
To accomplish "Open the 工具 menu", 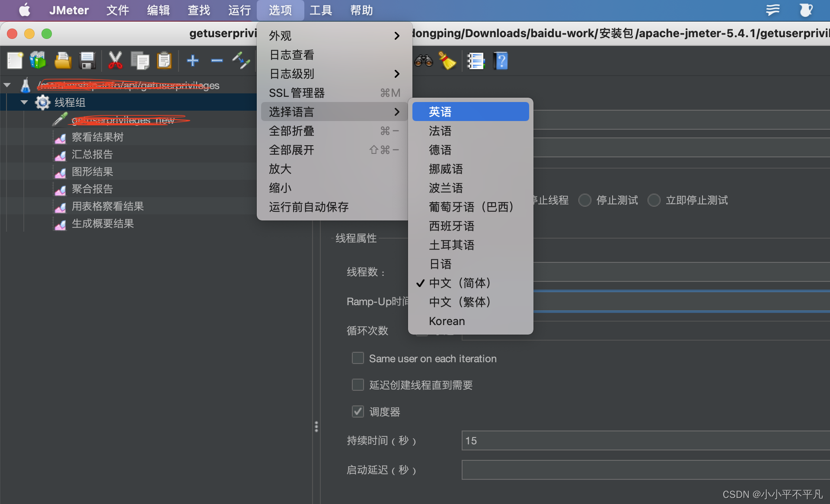I will click(321, 10).
